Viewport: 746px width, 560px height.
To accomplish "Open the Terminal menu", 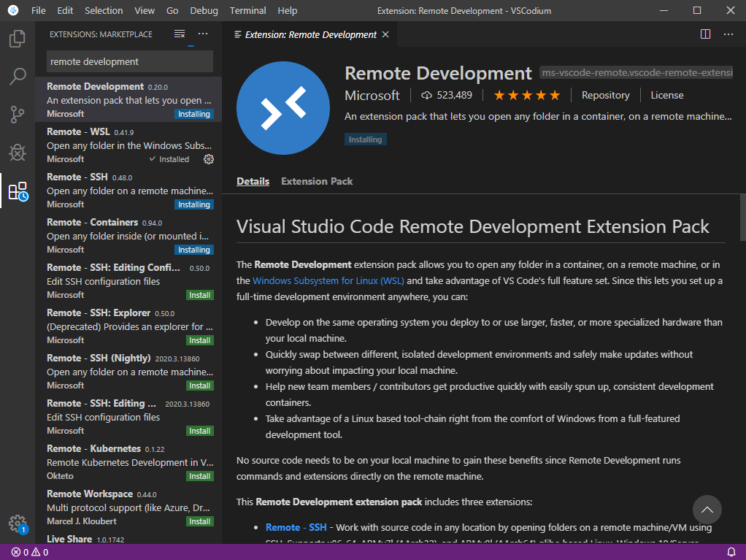I will [x=248, y=11].
